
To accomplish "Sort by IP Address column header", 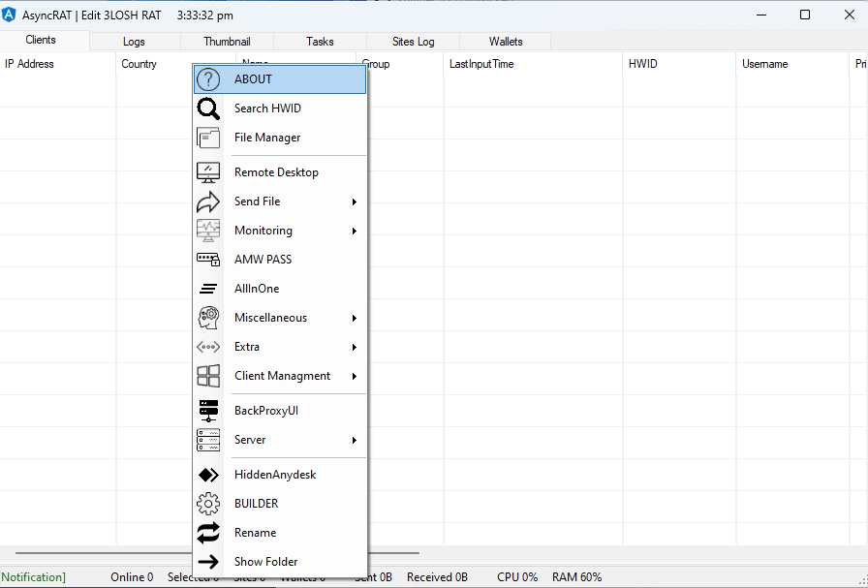I will pyautogui.click(x=57, y=64).
